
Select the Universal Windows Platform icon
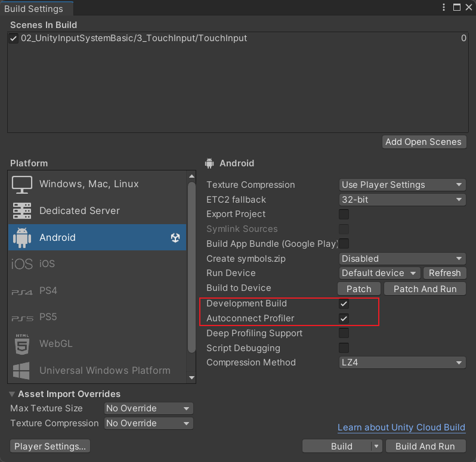[x=22, y=371]
